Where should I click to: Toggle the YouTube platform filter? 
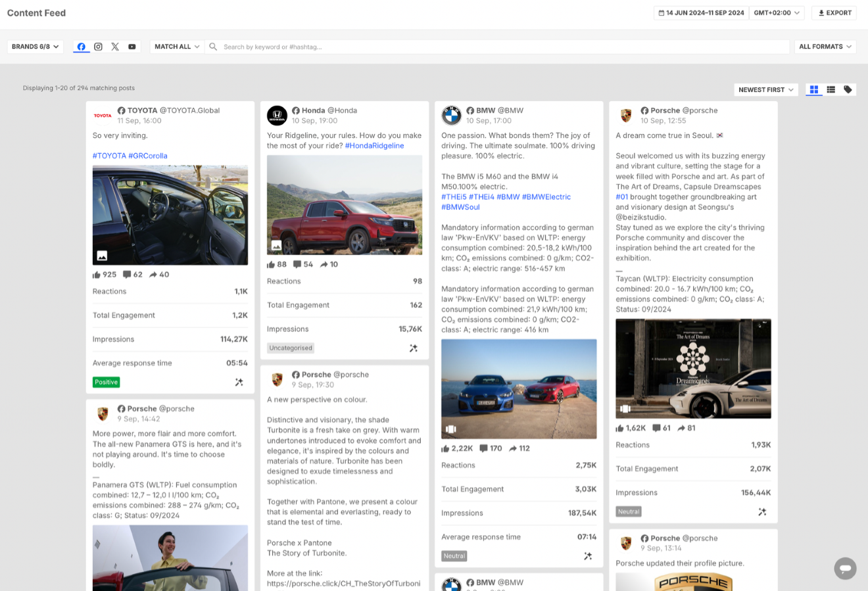(132, 47)
